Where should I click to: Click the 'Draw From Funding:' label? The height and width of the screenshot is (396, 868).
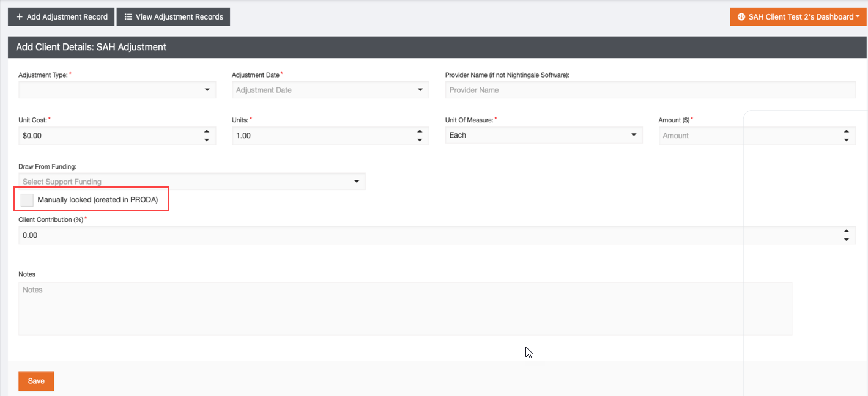[x=47, y=167]
